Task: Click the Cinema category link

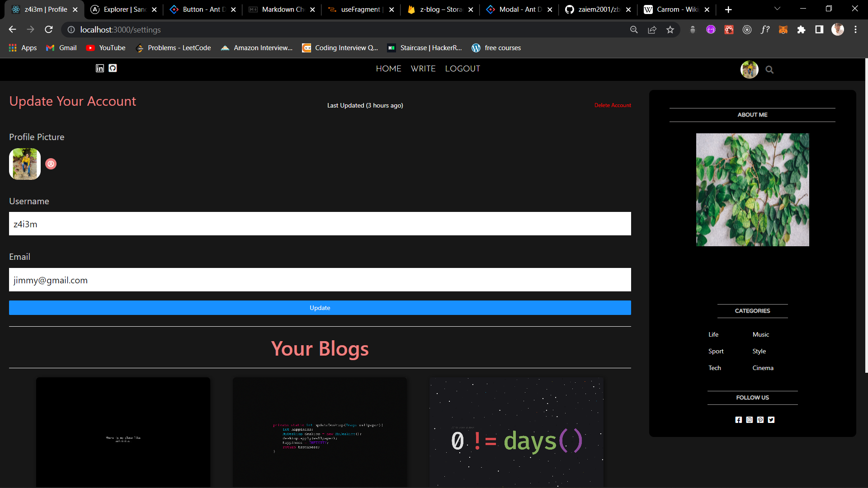Action: click(x=763, y=368)
